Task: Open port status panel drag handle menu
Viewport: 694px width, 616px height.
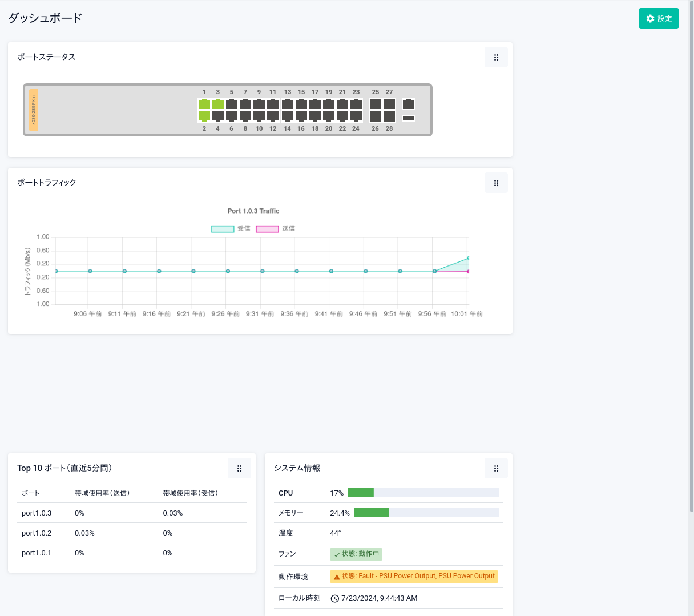Action: coord(496,57)
